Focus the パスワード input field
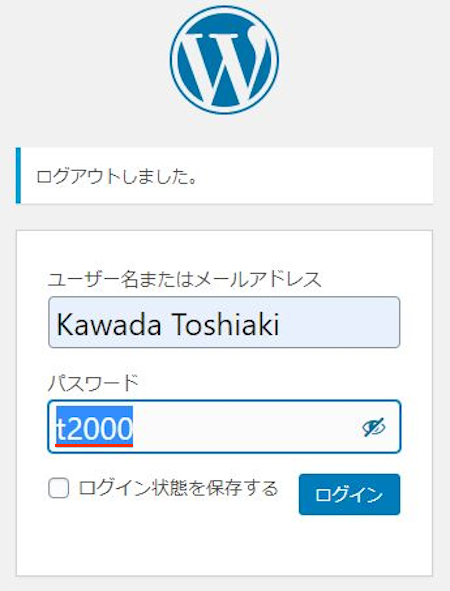 224,426
